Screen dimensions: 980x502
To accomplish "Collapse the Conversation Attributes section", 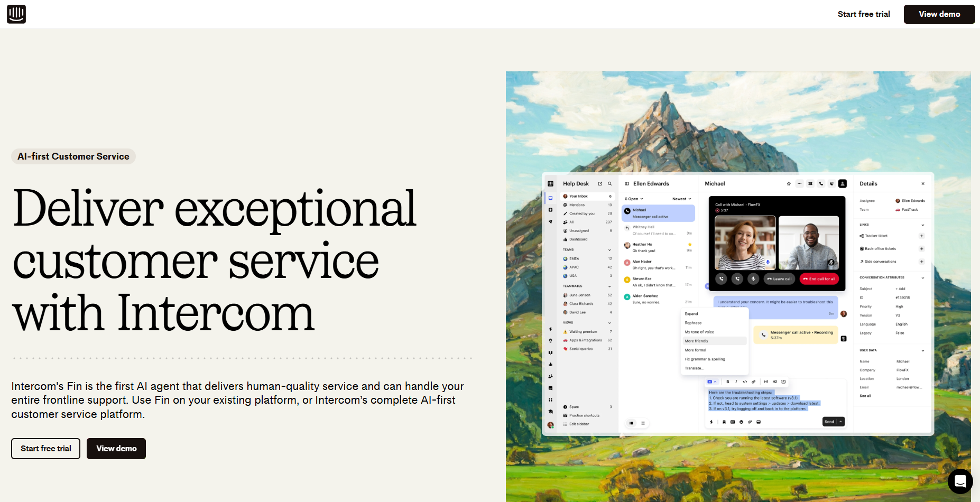I will (923, 277).
